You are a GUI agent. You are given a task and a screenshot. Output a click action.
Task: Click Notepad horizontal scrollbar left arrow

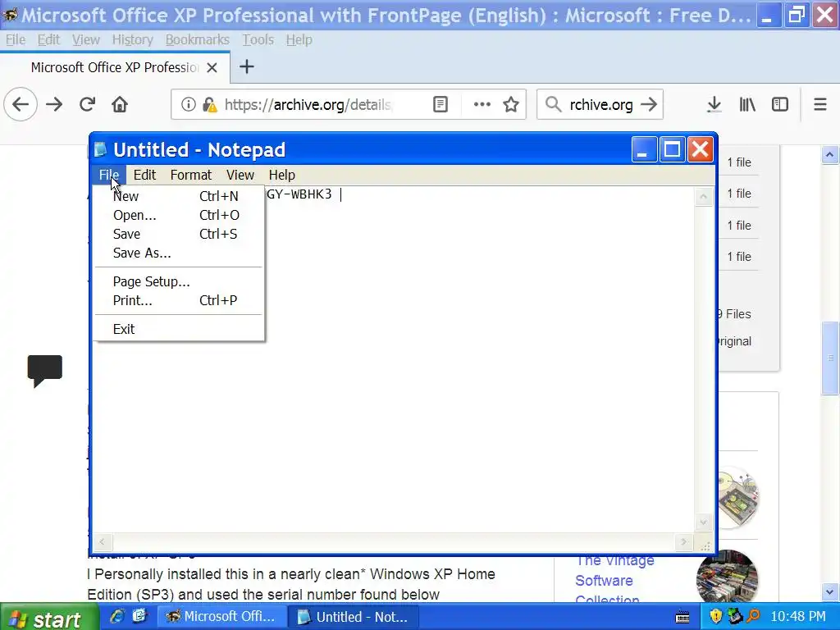[x=103, y=542]
